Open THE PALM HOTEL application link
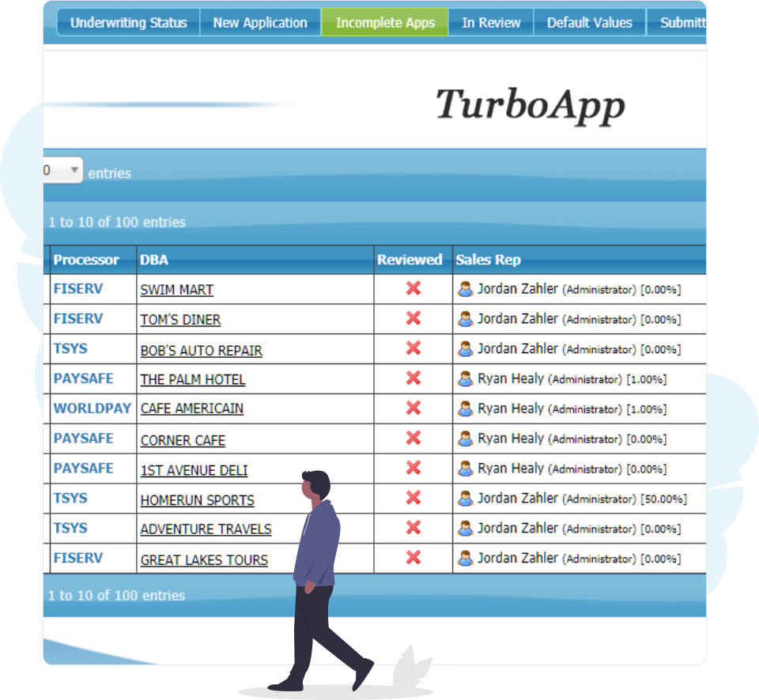Image resolution: width=759 pixels, height=700 pixels. (x=193, y=380)
